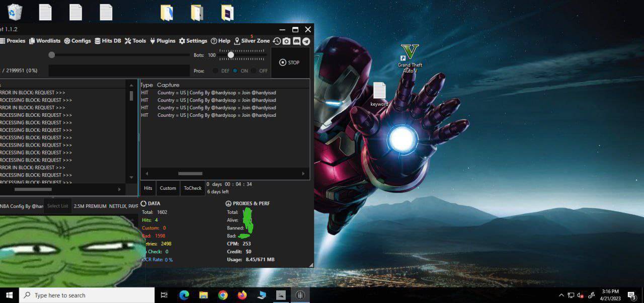Viewport: 644px width, 303px height.
Task: Open the Discord icon link
Action: point(296,41)
